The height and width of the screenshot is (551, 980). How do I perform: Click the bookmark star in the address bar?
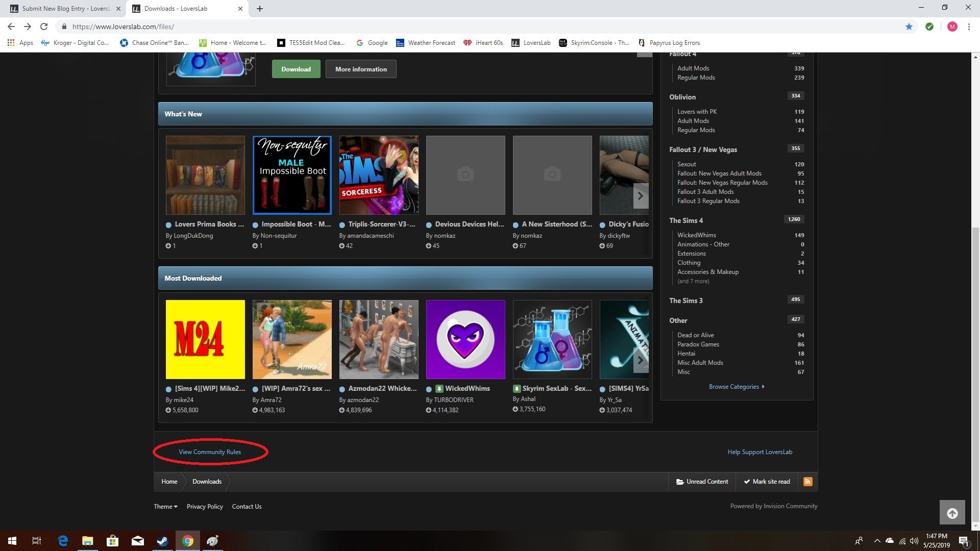pos(909,27)
